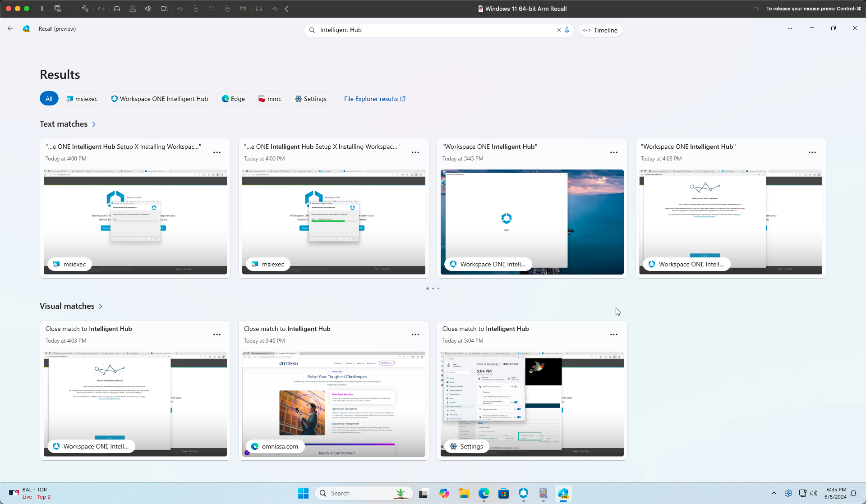Select the All results tab
Screen dimensions: 866x504
[49, 98]
